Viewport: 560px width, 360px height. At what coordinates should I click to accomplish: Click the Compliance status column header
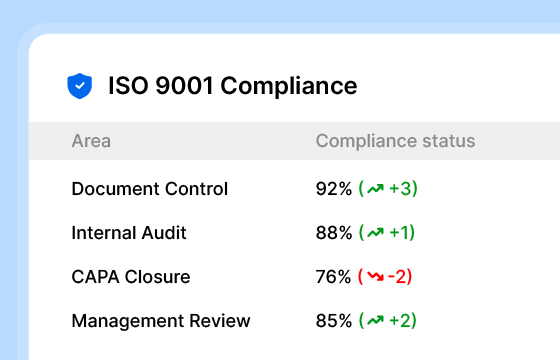(395, 141)
